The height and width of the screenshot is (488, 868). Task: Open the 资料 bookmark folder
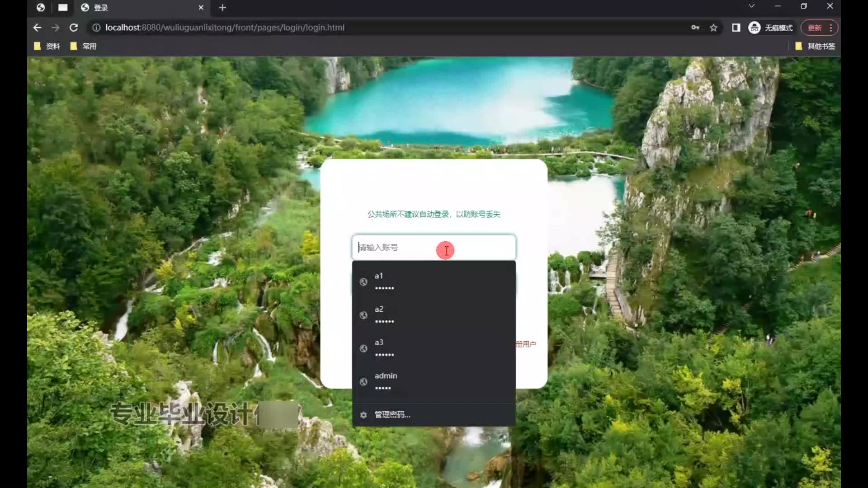click(47, 46)
